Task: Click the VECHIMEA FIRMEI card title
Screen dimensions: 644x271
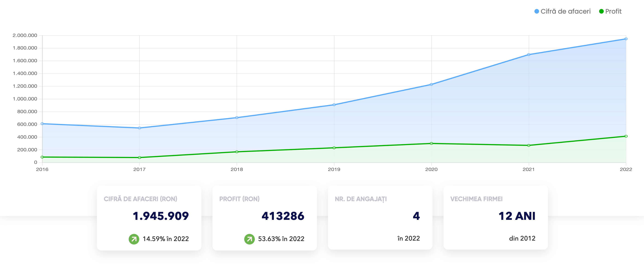Action: point(476,199)
